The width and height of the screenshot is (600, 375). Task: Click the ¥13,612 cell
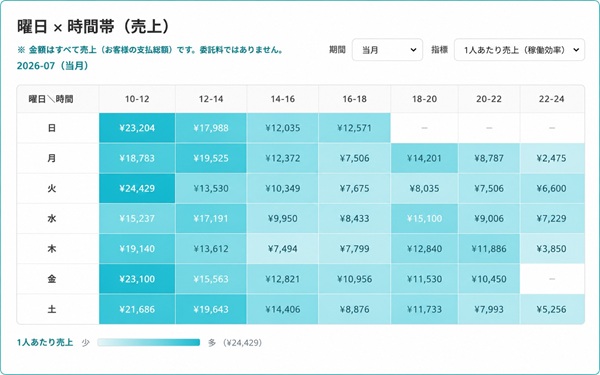tap(211, 249)
